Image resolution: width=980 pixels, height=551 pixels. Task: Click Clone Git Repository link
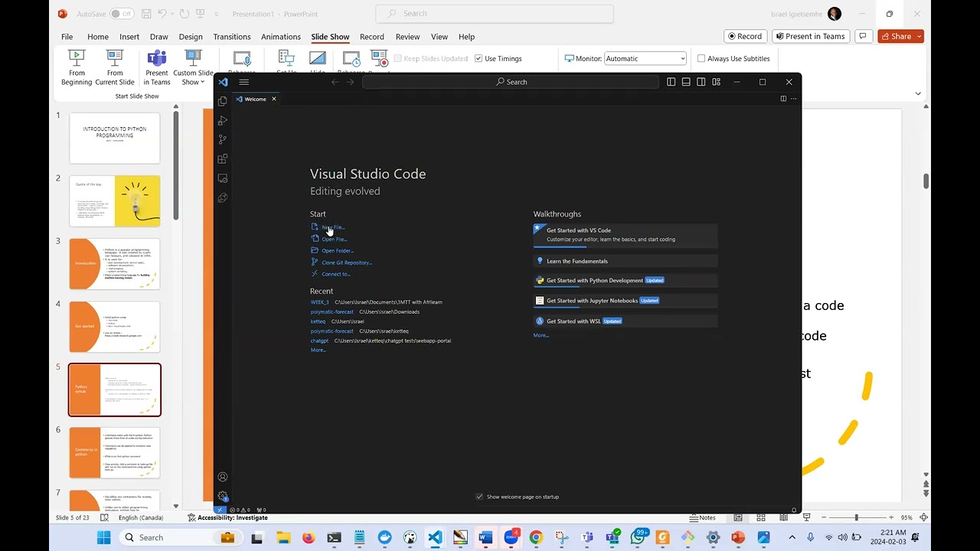347,262
